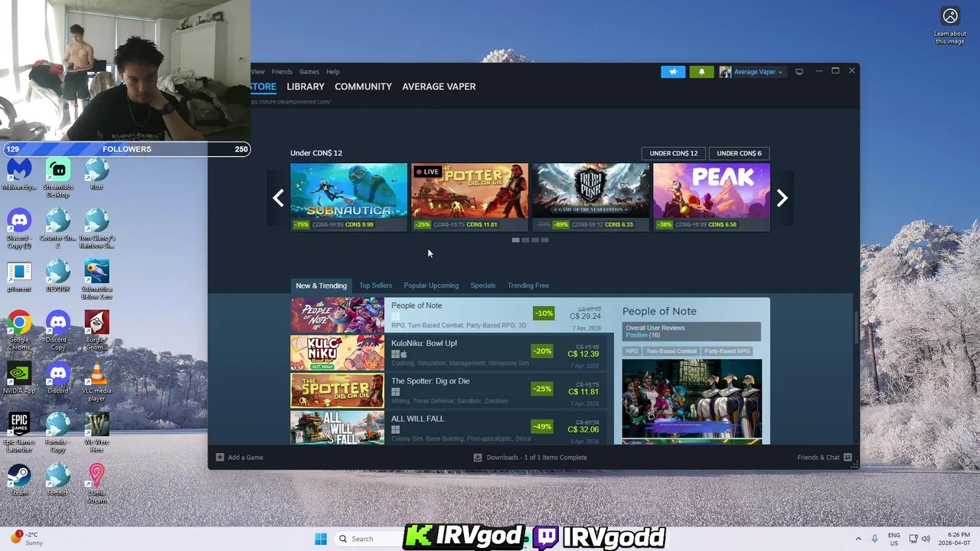Open NVIDIA App desktop shortcut
This screenshot has width=980, height=551.
[19, 379]
